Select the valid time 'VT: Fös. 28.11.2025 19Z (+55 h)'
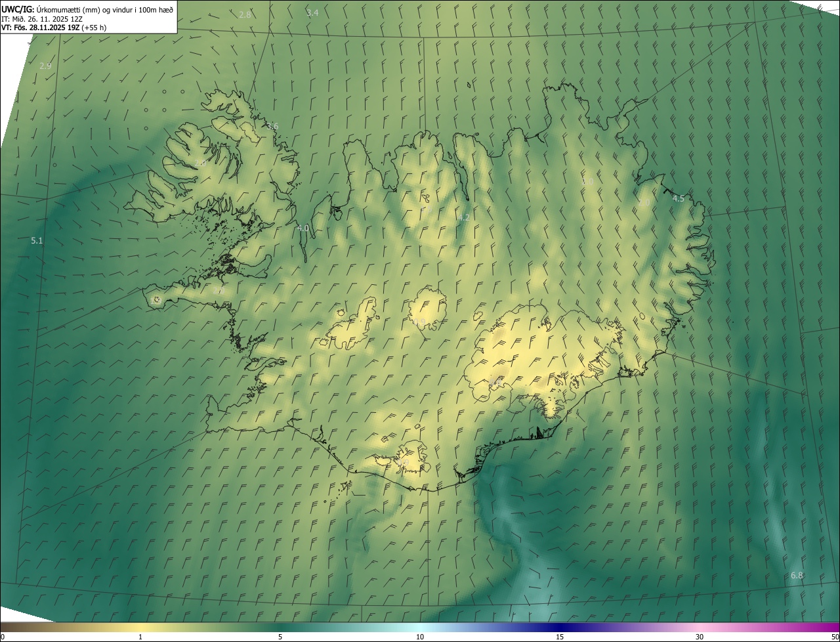 click(x=54, y=28)
